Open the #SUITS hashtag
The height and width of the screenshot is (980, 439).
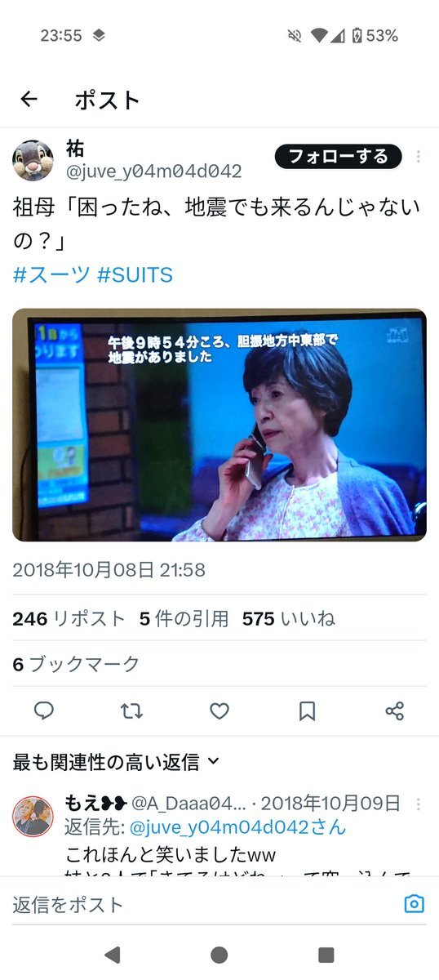tap(135, 275)
